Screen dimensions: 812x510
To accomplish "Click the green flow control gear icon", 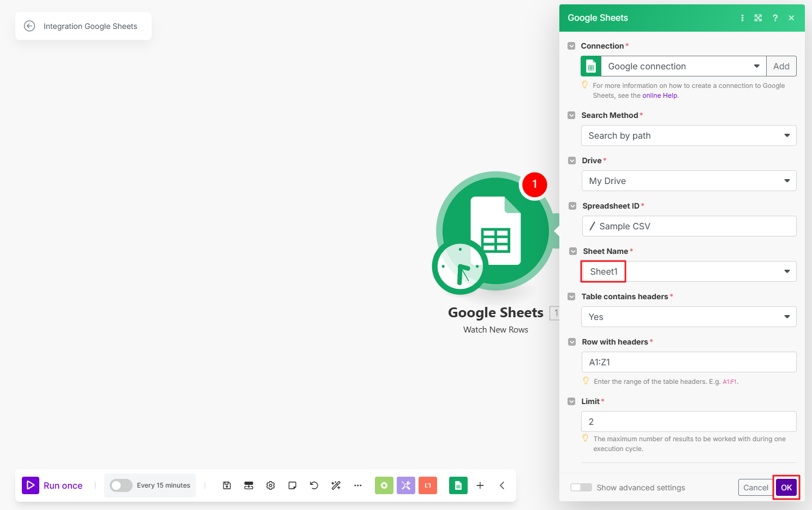I will [384, 485].
